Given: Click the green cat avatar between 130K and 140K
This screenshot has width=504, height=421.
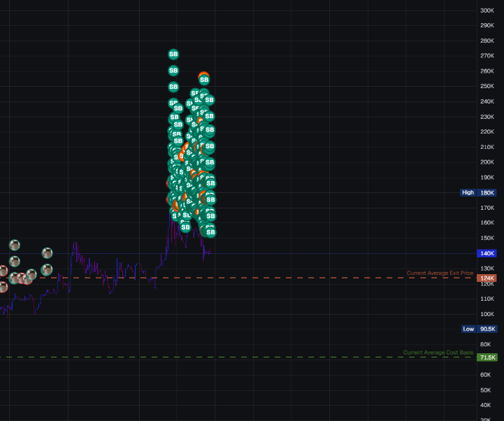Looking at the screenshot, I should click(15, 262).
